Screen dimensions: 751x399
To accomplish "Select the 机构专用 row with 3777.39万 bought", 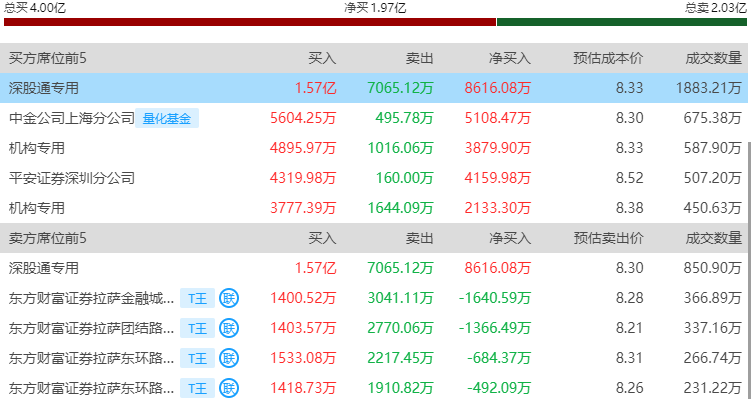I will pyautogui.click(x=374, y=208).
